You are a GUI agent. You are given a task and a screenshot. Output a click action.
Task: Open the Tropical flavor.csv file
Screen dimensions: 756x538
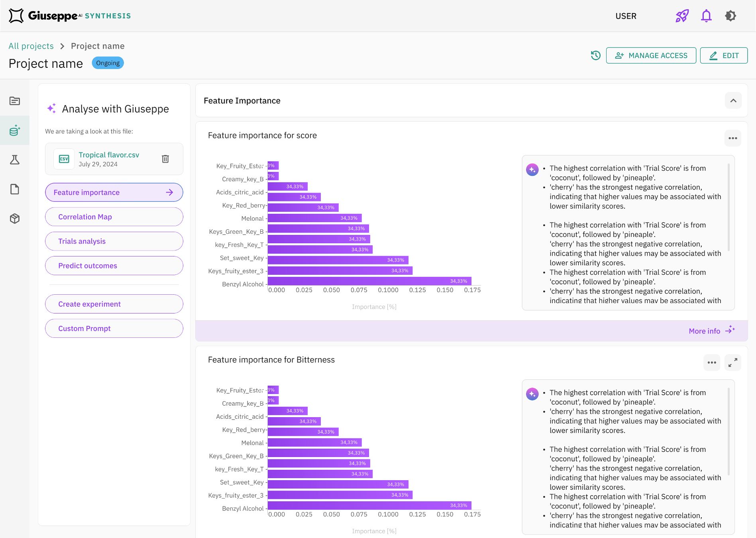coord(109,155)
